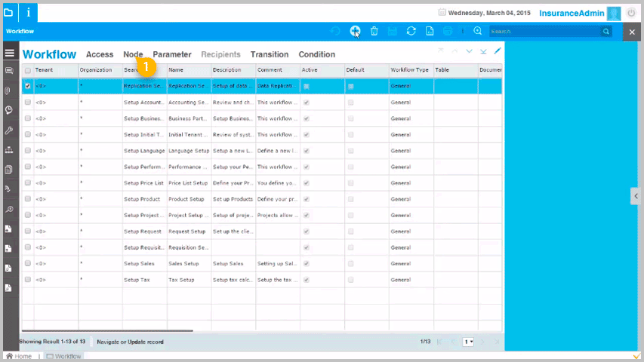
Task: Click the 'Projects allow ...' comment cell
Action: point(278,215)
